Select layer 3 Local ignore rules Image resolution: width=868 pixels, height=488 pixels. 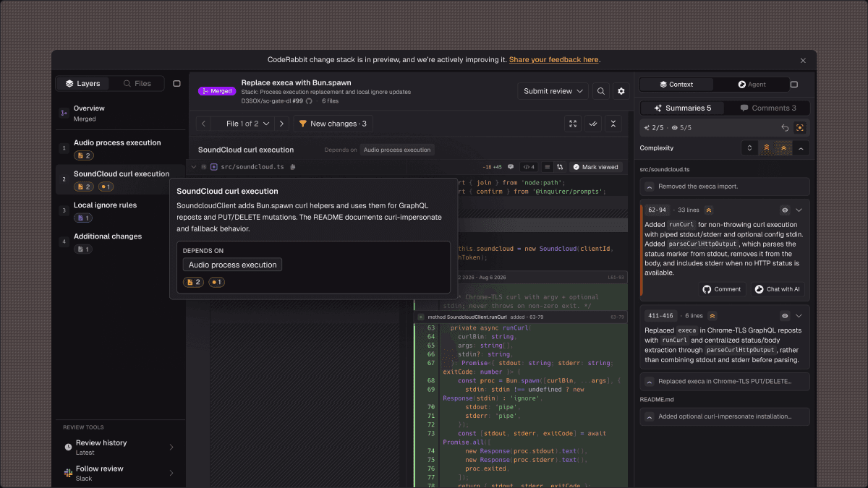[x=120, y=211]
